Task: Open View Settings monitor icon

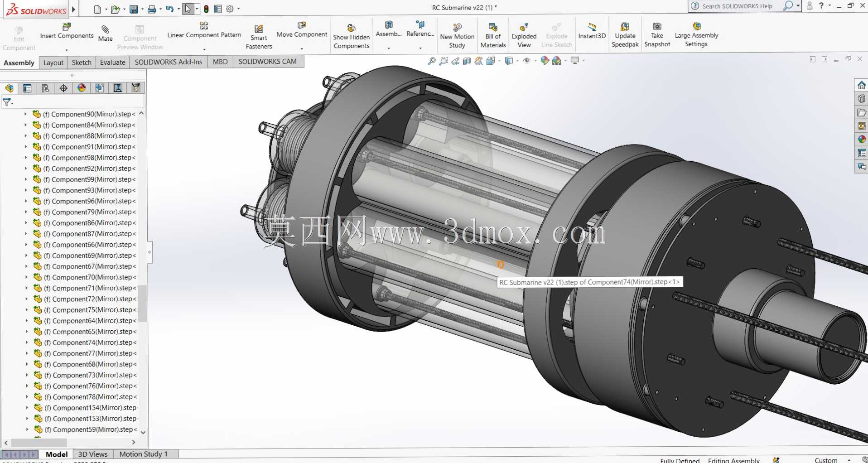Action: 575,61
